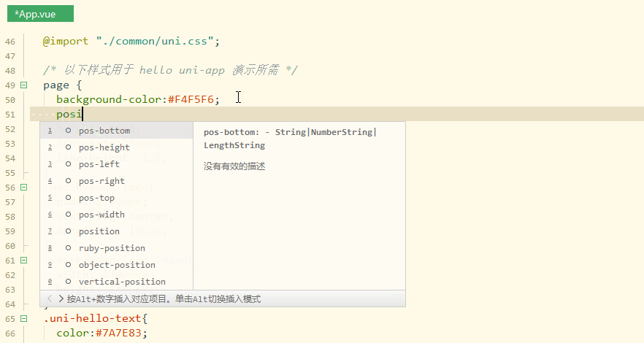This screenshot has height=343, width=644.
Task: Click the previous arrow in popup footer
Action: click(49, 298)
